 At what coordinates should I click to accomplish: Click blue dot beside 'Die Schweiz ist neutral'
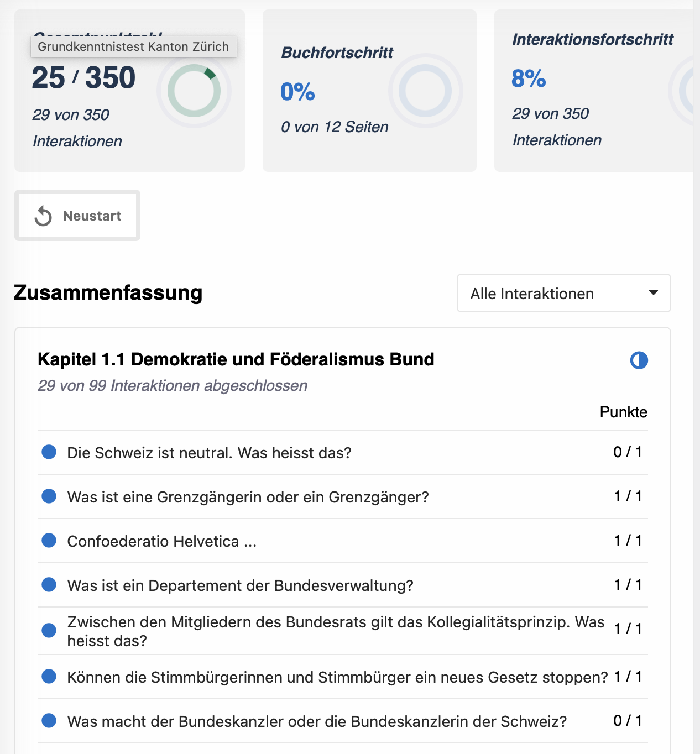49,452
